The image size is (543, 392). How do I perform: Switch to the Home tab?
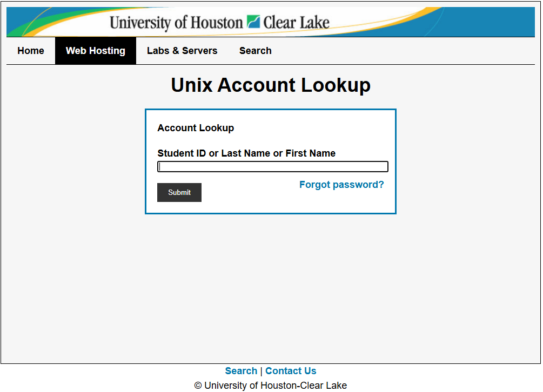(30, 50)
